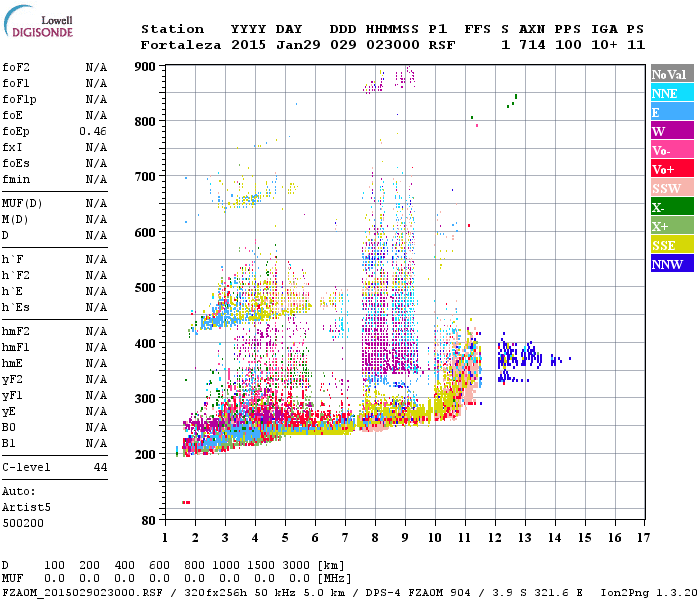Click the red echo marks near 100 km
The height and width of the screenshot is (600, 700).
tap(186, 503)
